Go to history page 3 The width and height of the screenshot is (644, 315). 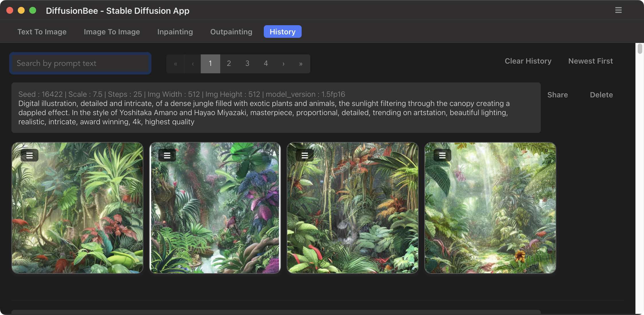(247, 64)
